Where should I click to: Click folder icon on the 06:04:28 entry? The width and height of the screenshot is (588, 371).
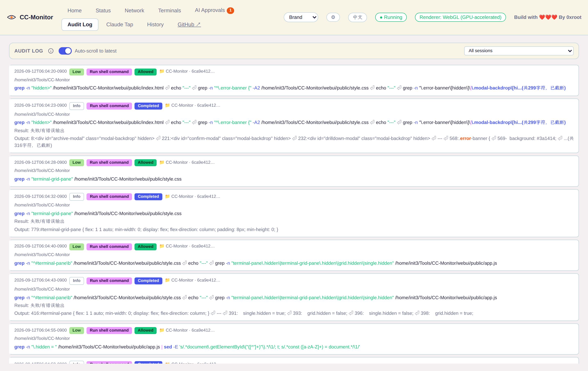[162, 162]
